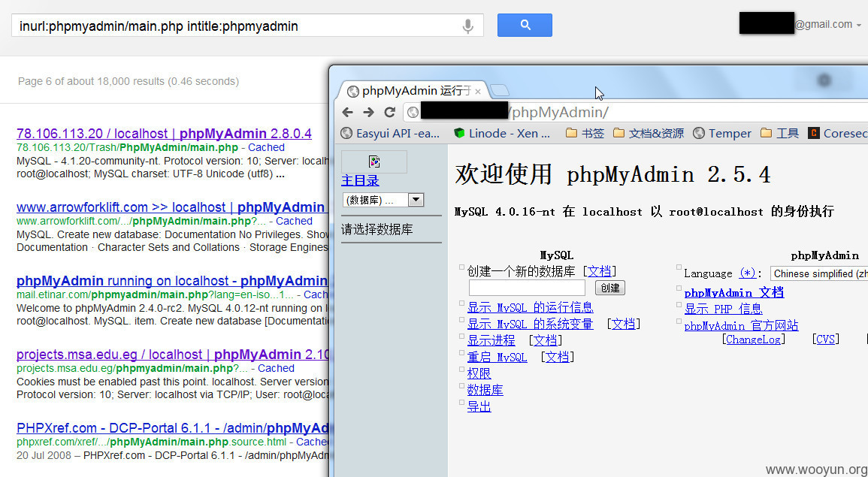Open 文档 link beside 重启 MySQL

[557, 358]
